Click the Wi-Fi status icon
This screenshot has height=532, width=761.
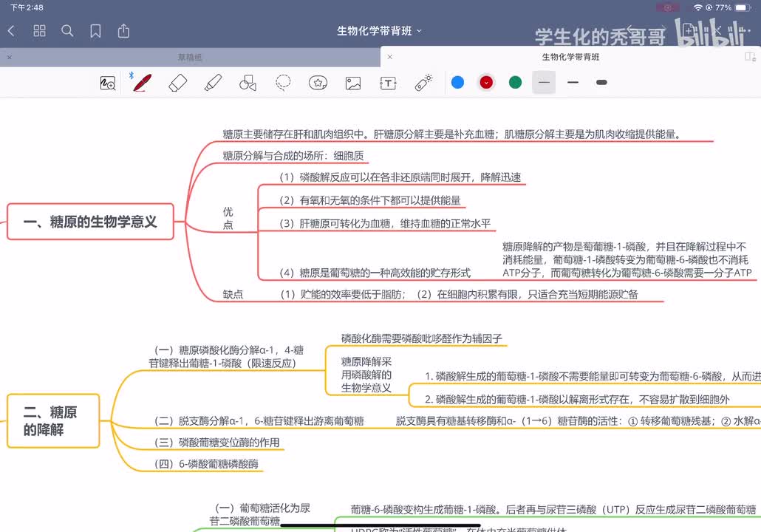click(x=697, y=8)
